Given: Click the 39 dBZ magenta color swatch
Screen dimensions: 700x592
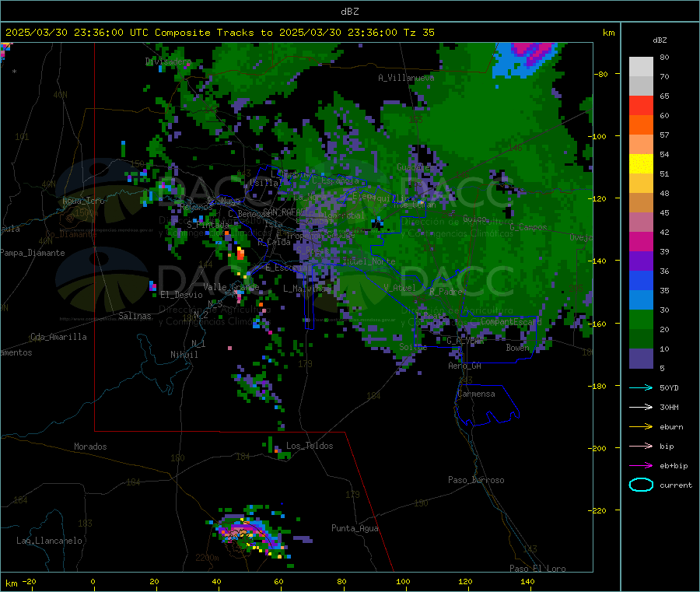Looking at the screenshot, I should pyautogui.click(x=641, y=241).
